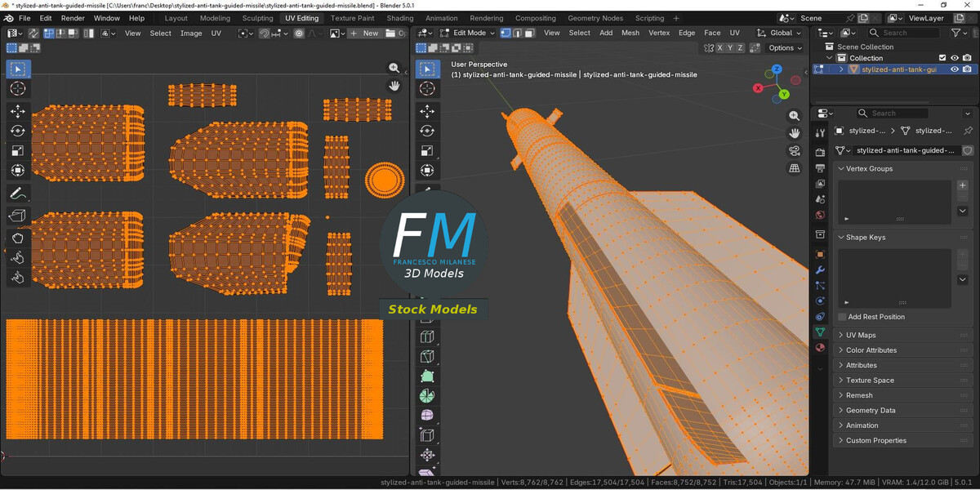
Task: Open the Modifiers wrench properties tab
Action: (x=820, y=269)
